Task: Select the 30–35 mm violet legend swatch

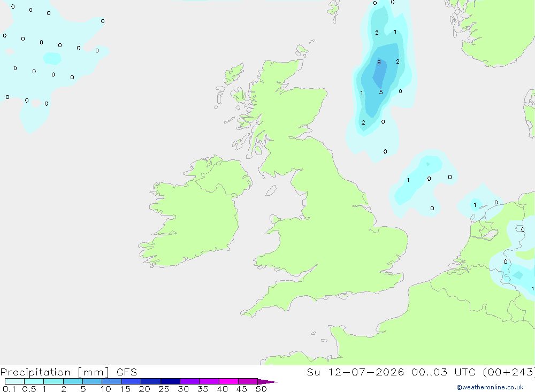Action: 190,381
